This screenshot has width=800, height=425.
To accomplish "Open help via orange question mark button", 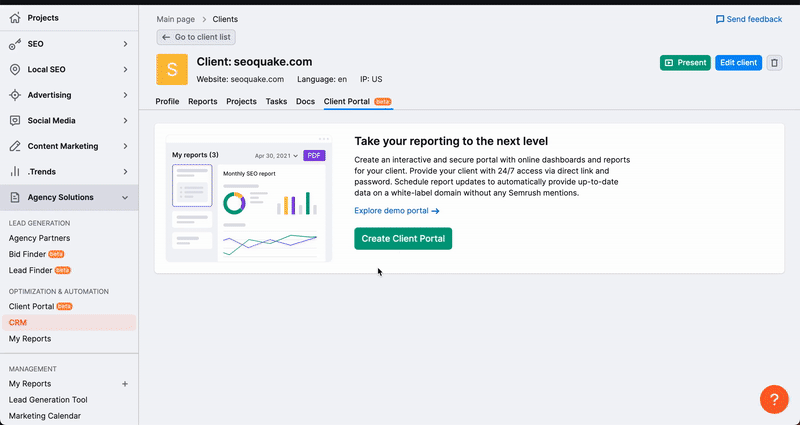I will click(774, 399).
